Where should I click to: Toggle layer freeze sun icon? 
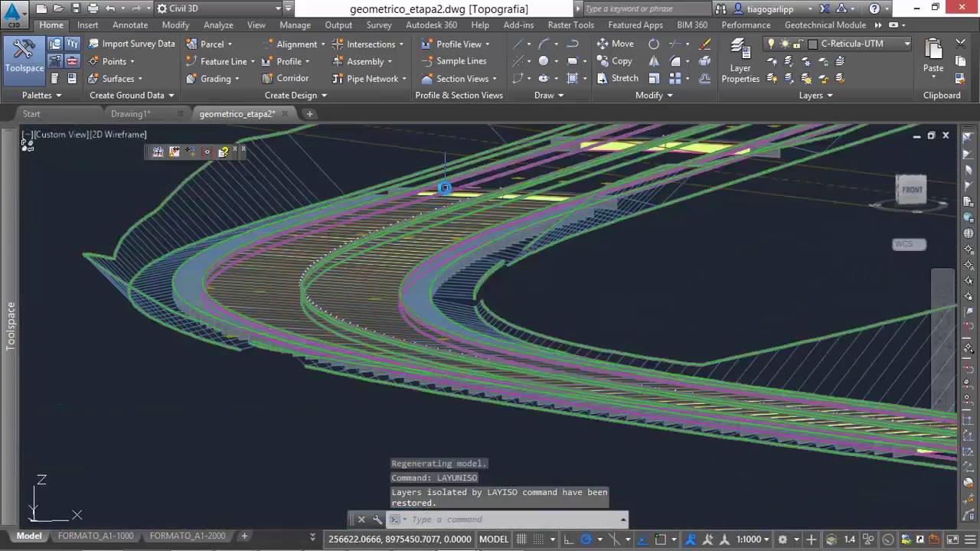pyautogui.click(x=784, y=44)
